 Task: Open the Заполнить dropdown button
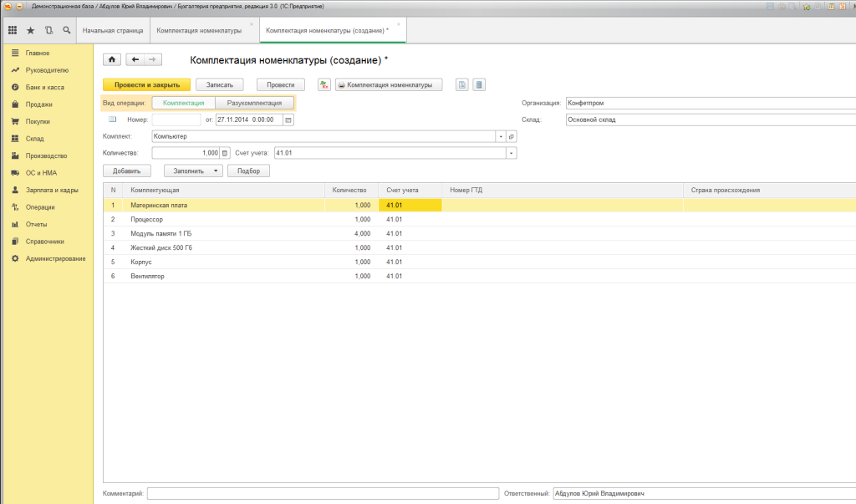click(x=193, y=171)
